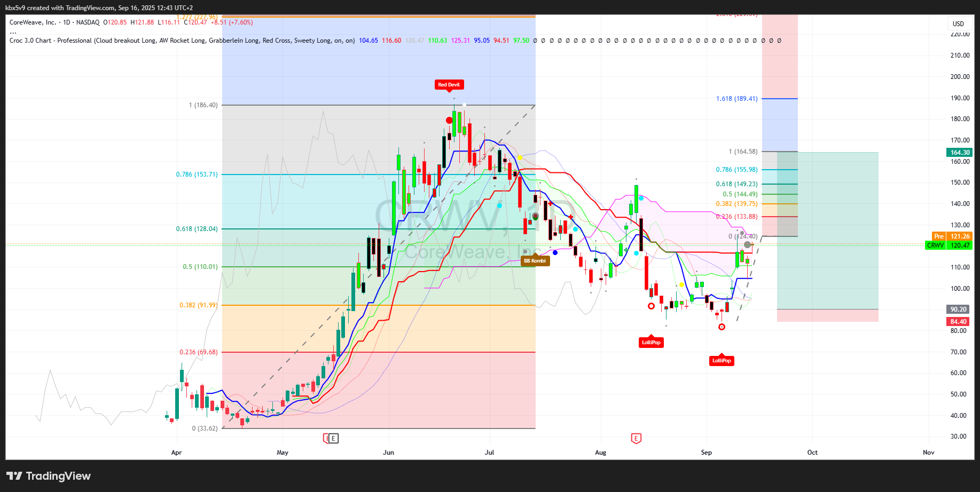The width and height of the screenshot is (980, 492).
Task: Open the red August earnings 'E' marker
Action: coord(636,438)
